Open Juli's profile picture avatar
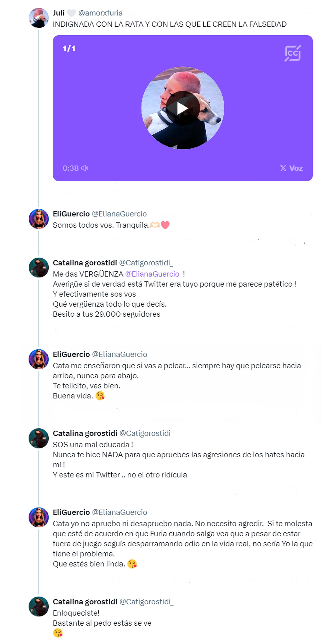This screenshot has width=334, height=644. coord(39,18)
